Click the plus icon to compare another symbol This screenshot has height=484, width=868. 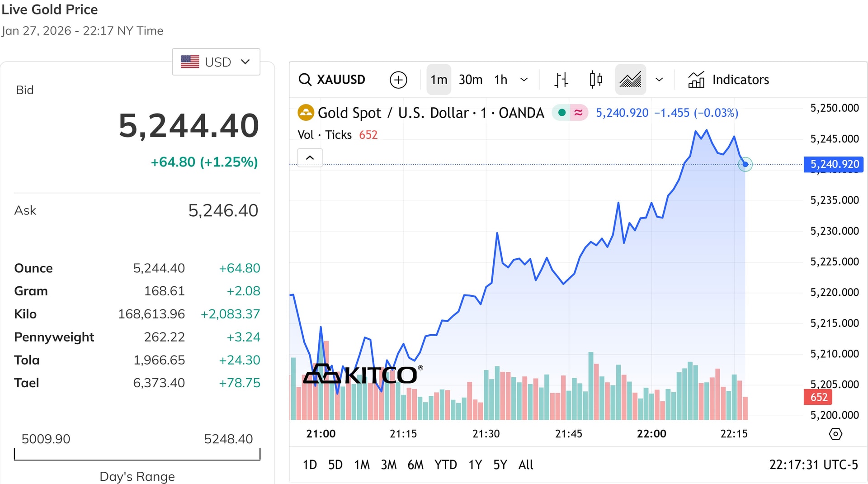point(398,80)
